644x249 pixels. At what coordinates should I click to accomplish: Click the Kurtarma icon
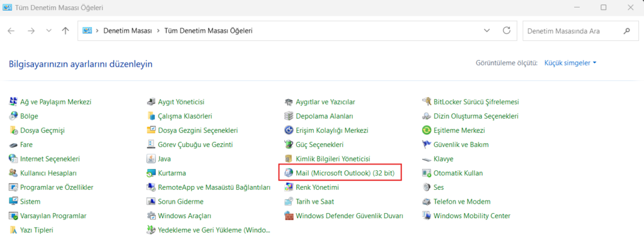[151, 173]
